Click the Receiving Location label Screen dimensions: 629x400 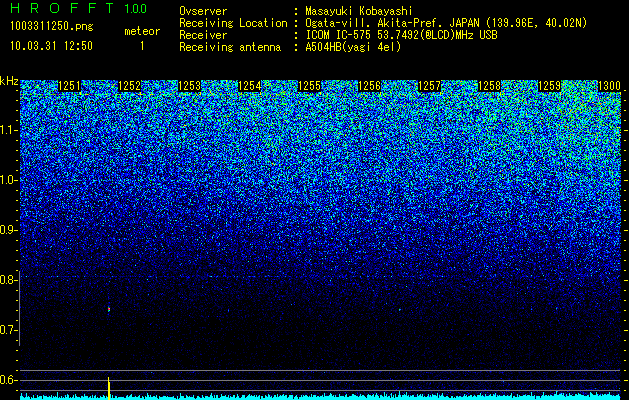(233, 23)
